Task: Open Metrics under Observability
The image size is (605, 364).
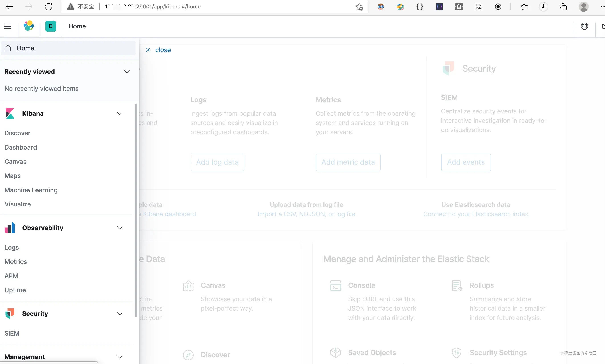Action: [16, 261]
